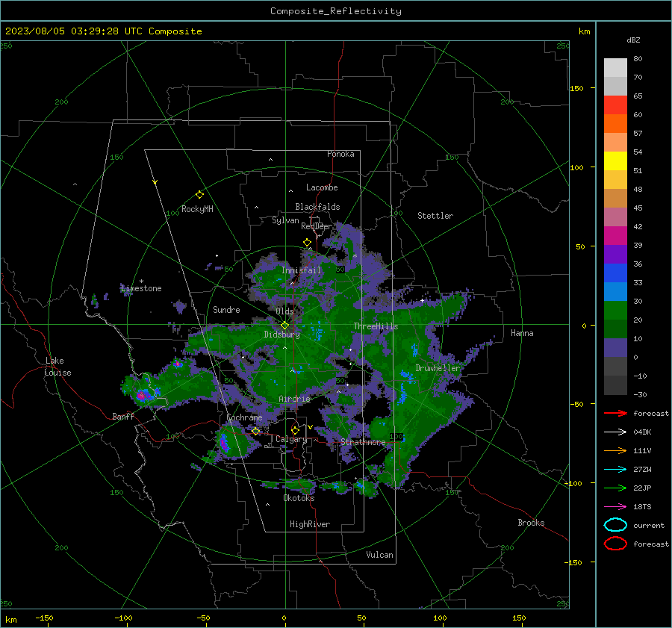Viewport: 672px width, 628px height.
Task: Select the yellow diamond marker near Cochrane
Action: [255, 431]
